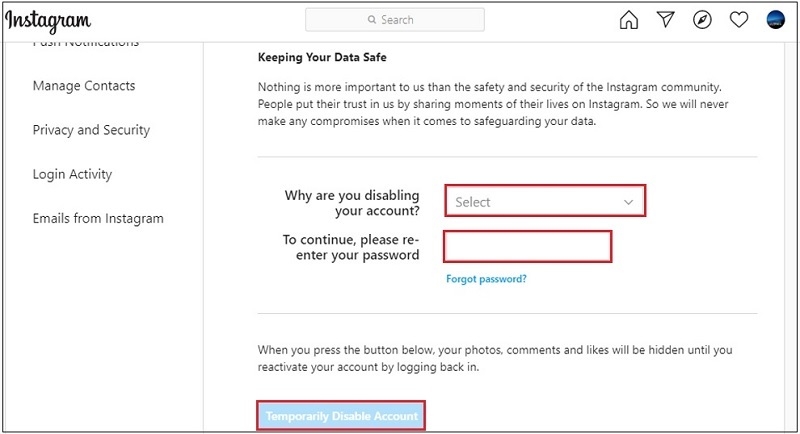This screenshot has width=800, height=434.
Task: Click the Forgot password? link
Action: (486, 279)
